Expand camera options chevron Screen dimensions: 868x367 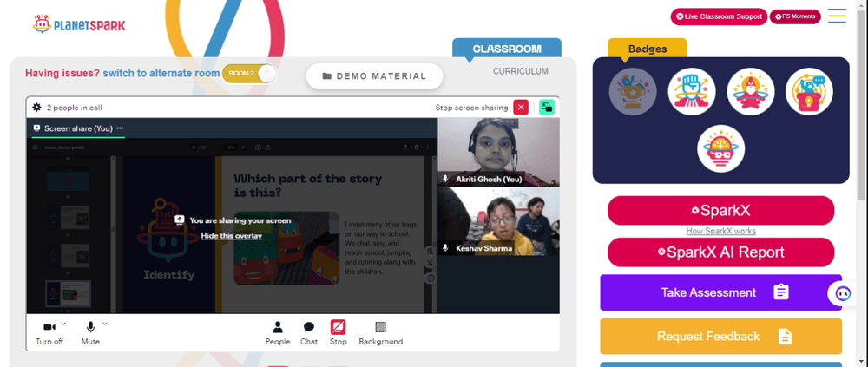[63, 324]
